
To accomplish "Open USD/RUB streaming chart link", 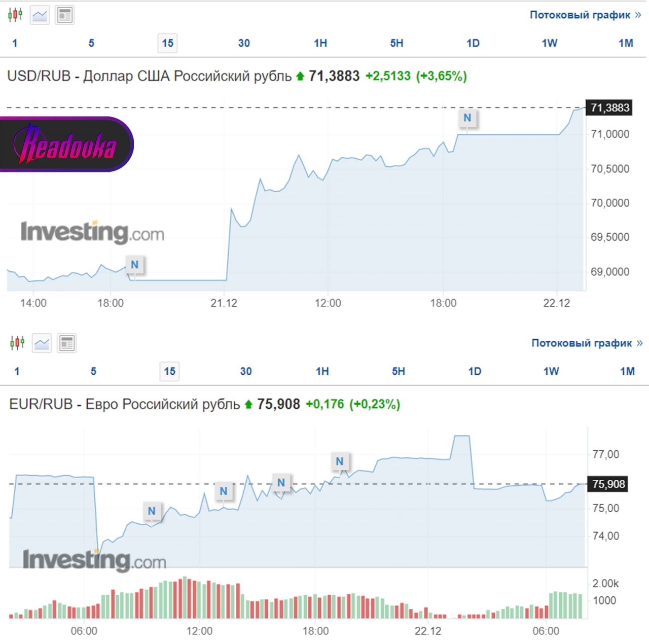I will [586, 15].
